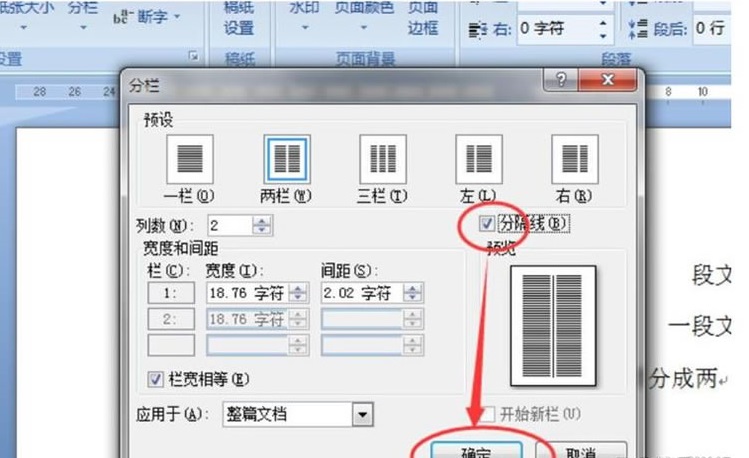Click the 段后 spacing value field
The height and width of the screenshot is (458, 749).
click(712, 29)
